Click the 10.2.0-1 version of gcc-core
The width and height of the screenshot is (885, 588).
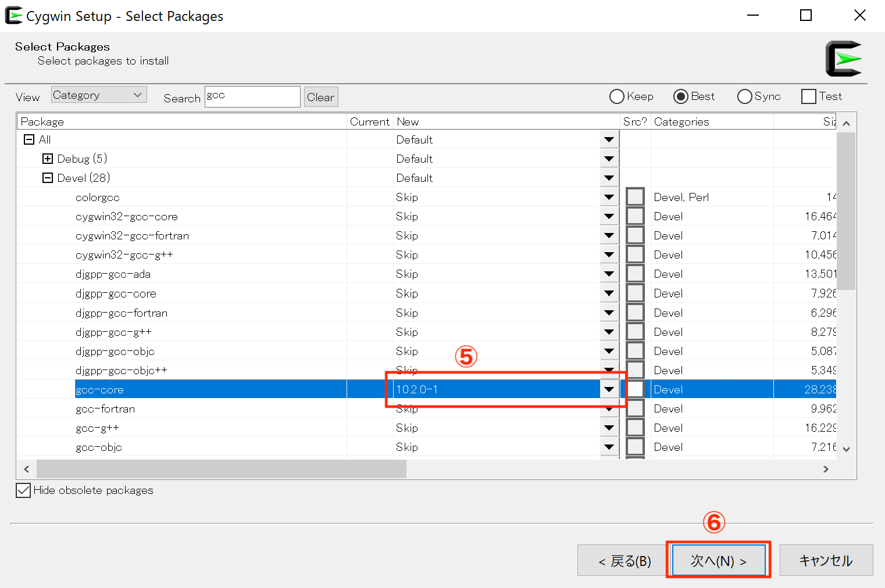tap(417, 389)
